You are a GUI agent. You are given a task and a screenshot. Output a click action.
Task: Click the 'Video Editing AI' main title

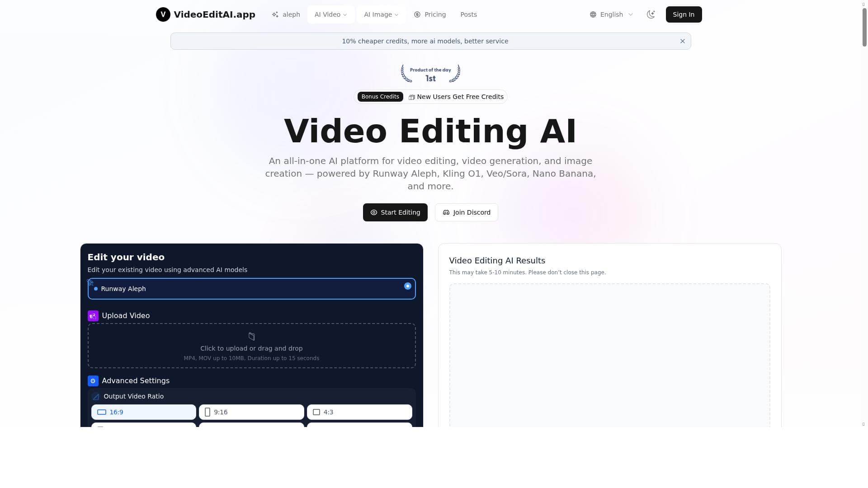point(430,131)
